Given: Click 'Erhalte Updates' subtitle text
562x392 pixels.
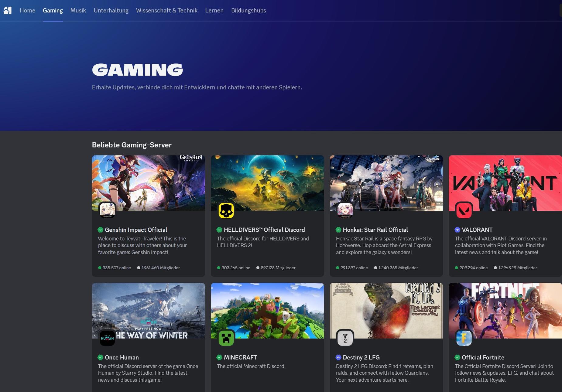Looking at the screenshot, I should (x=197, y=87).
